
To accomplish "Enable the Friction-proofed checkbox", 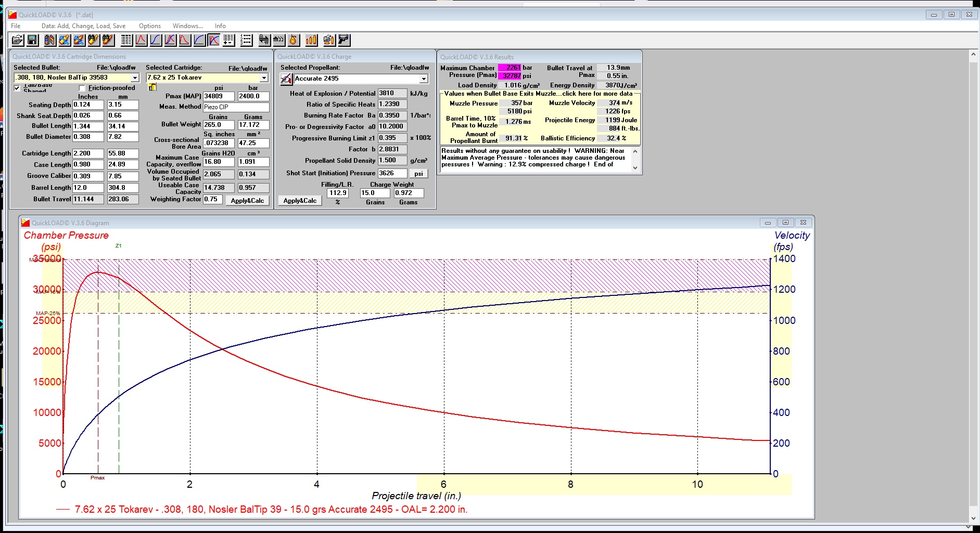I will click(82, 88).
